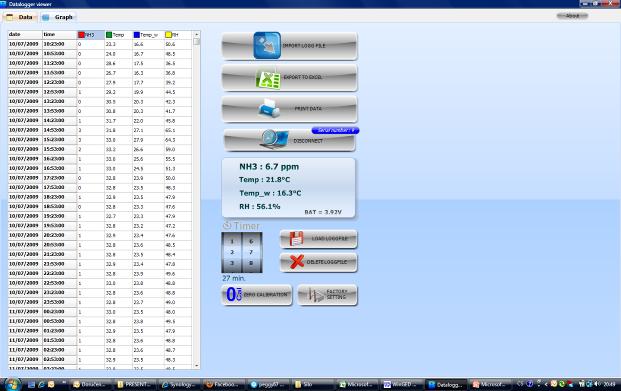
Task: Click the timer right digit wheel
Action: tap(251, 252)
